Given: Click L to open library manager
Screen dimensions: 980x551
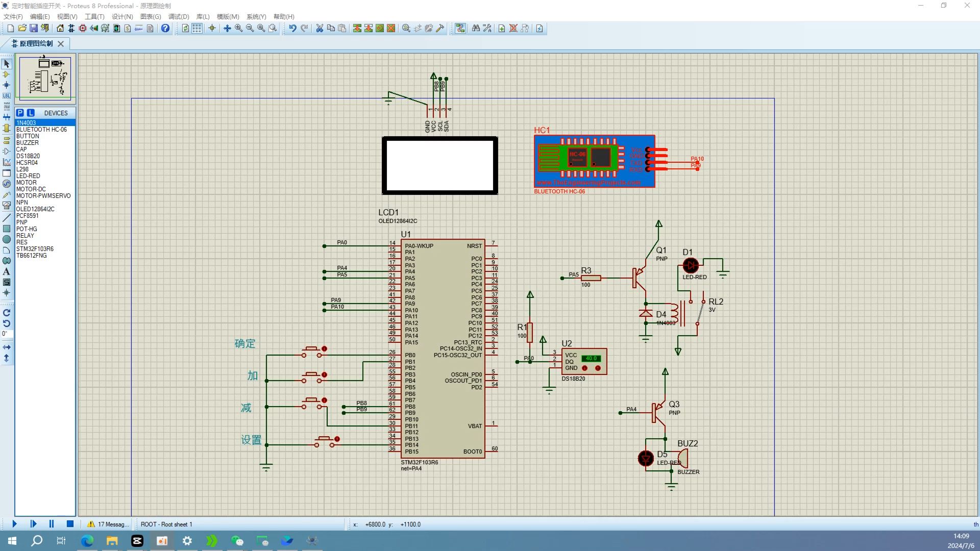Looking at the screenshot, I should (x=31, y=113).
